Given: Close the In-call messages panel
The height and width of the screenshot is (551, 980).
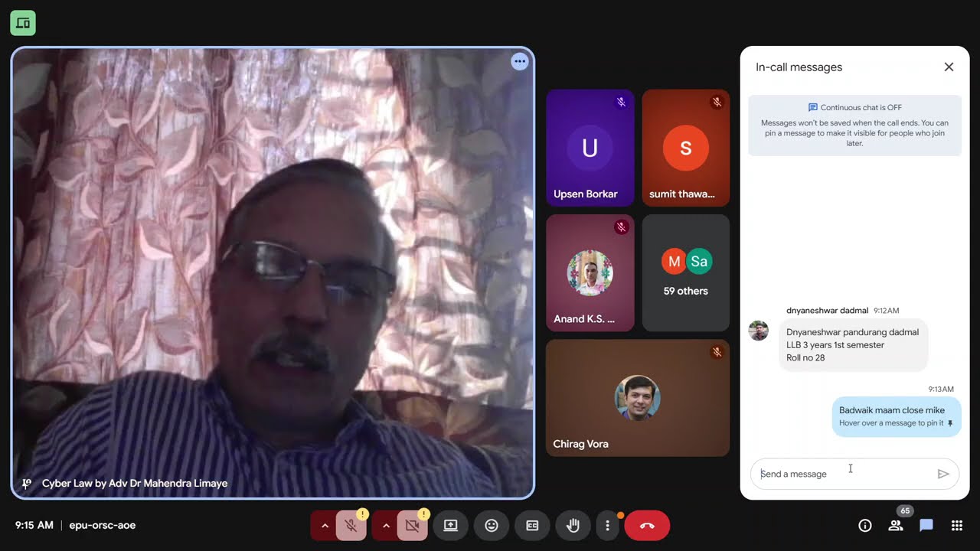Looking at the screenshot, I should tap(949, 67).
